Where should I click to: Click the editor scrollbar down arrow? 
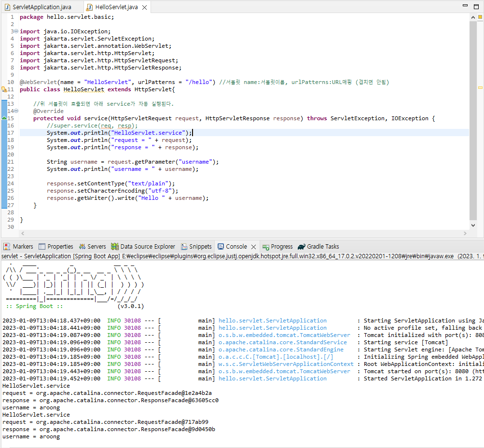pyautogui.click(x=473, y=225)
